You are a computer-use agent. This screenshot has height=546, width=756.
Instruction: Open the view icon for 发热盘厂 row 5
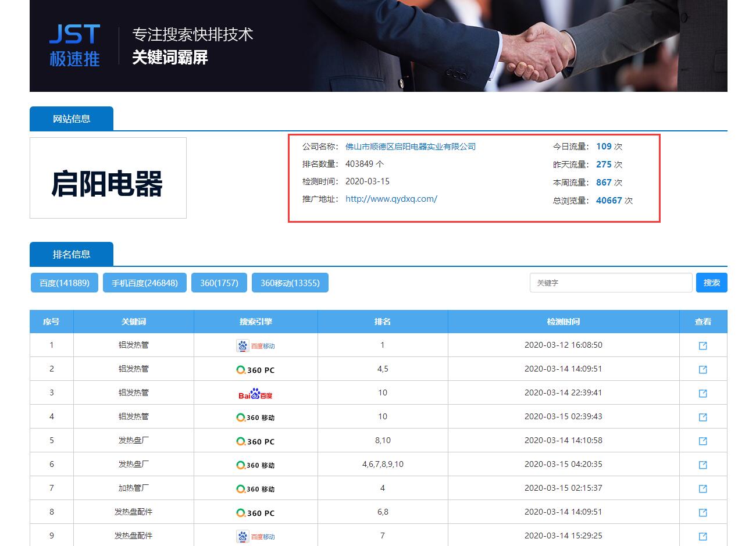702,440
